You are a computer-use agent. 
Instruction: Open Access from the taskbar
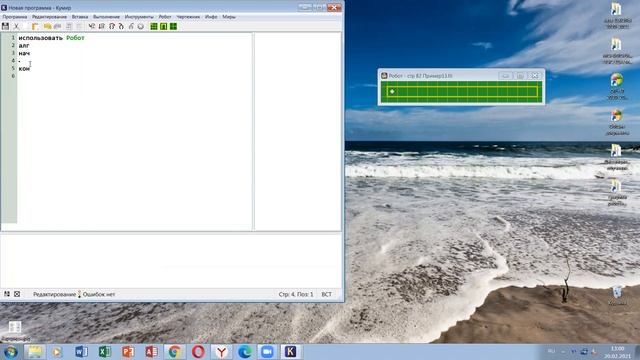151,351
